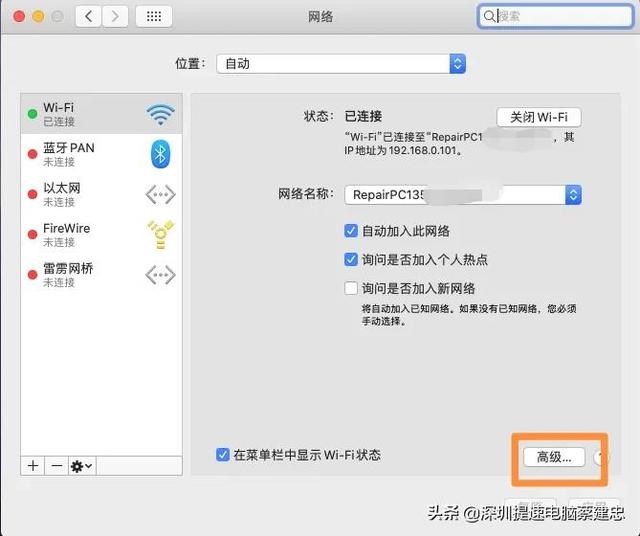This screenshot has width=640, height=536.
Task: Show all preferences grid icon
Action: coord(154,16)
